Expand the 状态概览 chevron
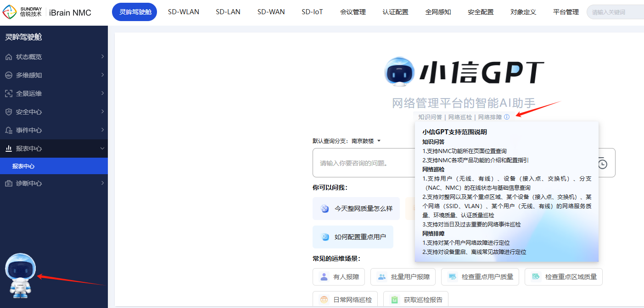Image resolution: width=644 pixels, height=308 pixels. click(x=102, y=56)
